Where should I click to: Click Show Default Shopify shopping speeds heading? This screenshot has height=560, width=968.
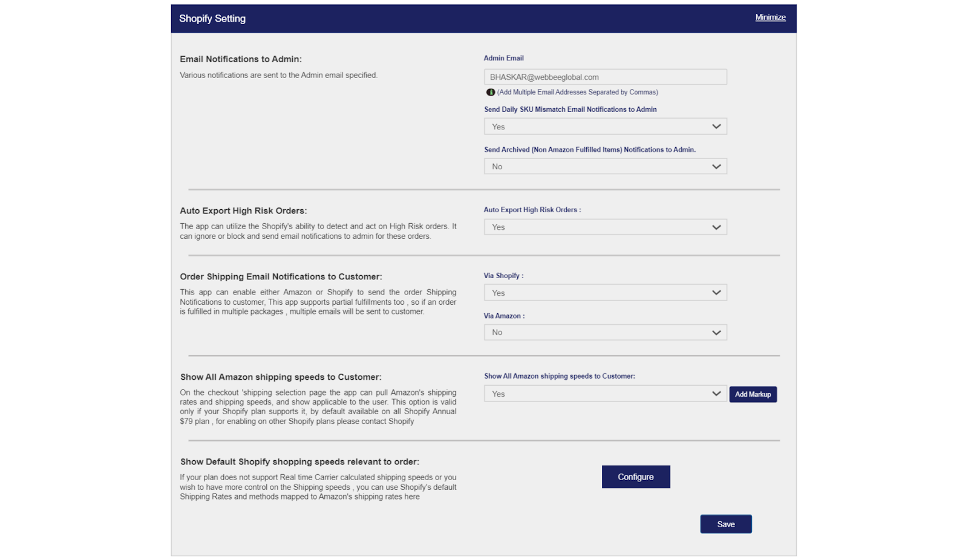tap(299, 462)
